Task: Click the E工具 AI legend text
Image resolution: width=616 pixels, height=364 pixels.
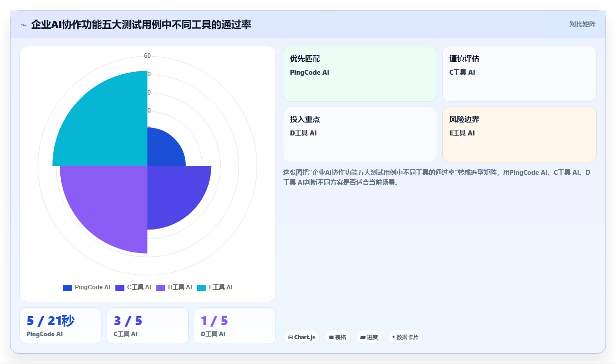Action: [221, 287]
